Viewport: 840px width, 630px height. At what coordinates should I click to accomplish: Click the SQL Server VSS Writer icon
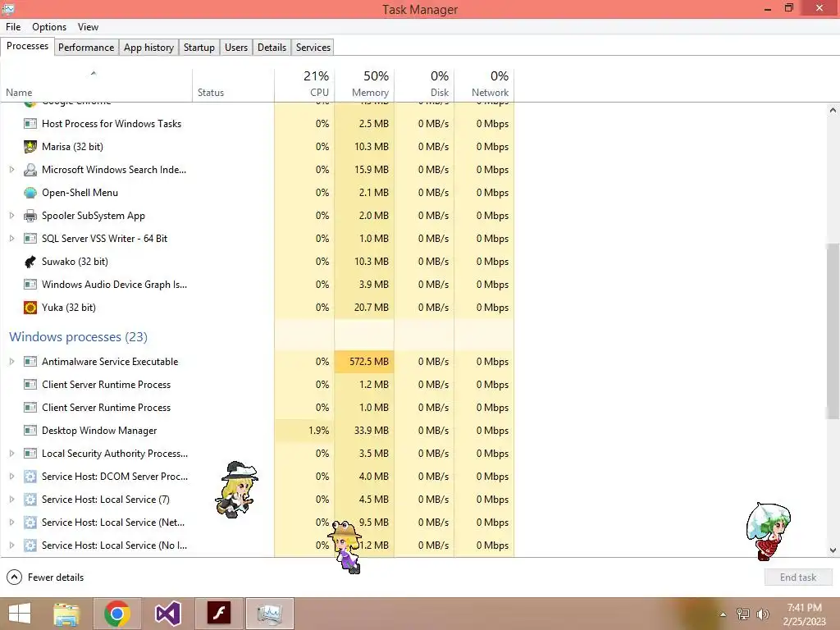point(30,239)
